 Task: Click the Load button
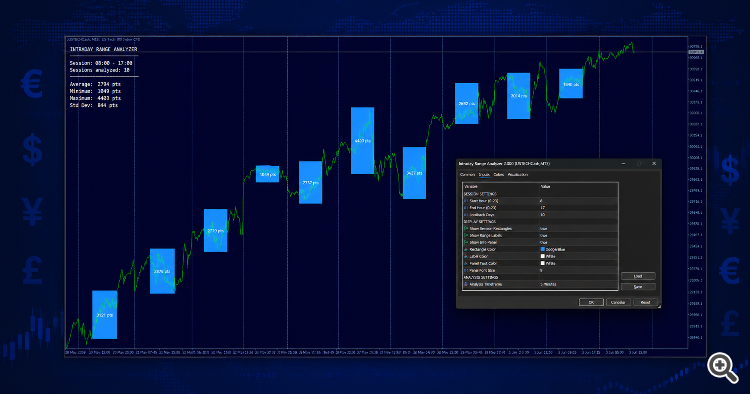click(638, 276)
